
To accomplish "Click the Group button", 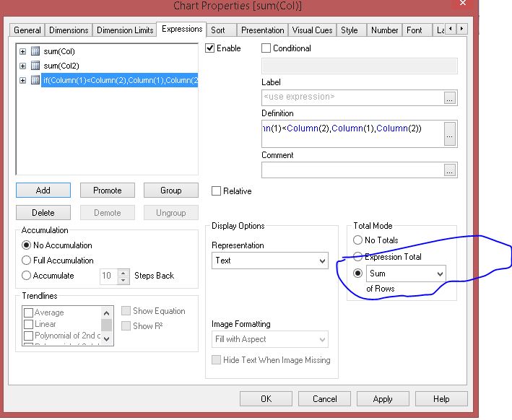I will (170, 191).
